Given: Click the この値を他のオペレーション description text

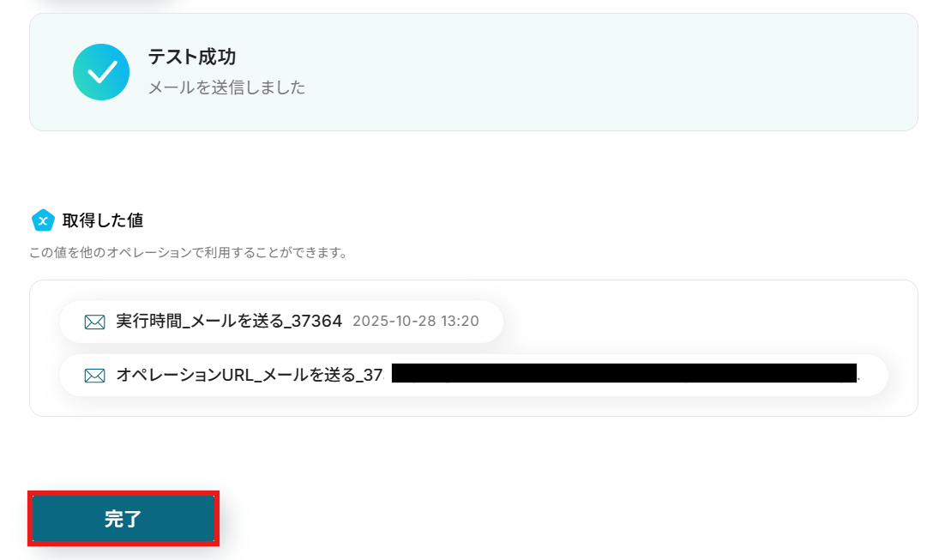Looking at the screenshot, I should (x=190, y=253).
